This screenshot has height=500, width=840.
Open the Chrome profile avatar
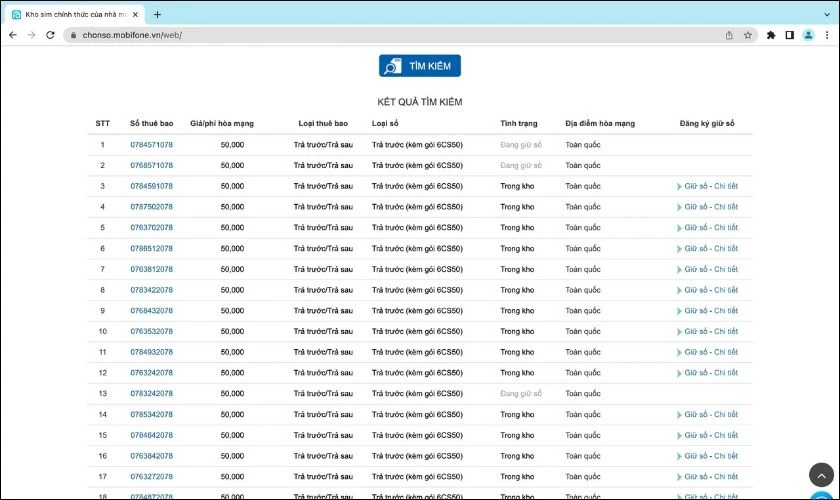tap(808, 34)
